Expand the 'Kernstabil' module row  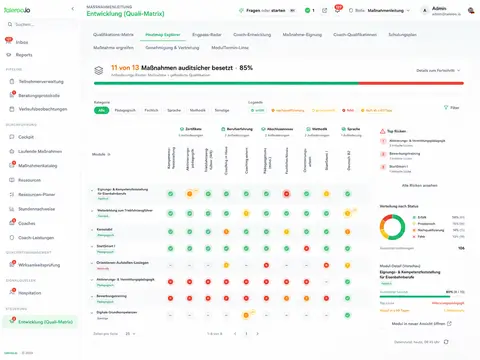pos(92,230)
